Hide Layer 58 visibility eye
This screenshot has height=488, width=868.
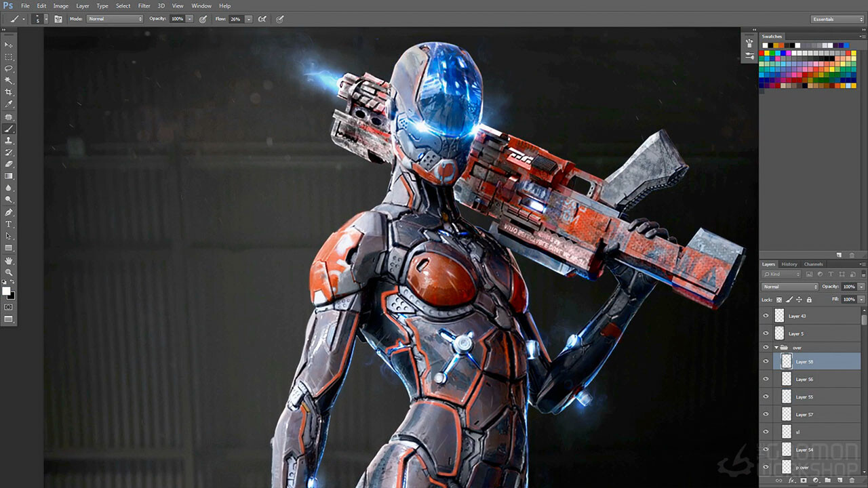point(766,362)
